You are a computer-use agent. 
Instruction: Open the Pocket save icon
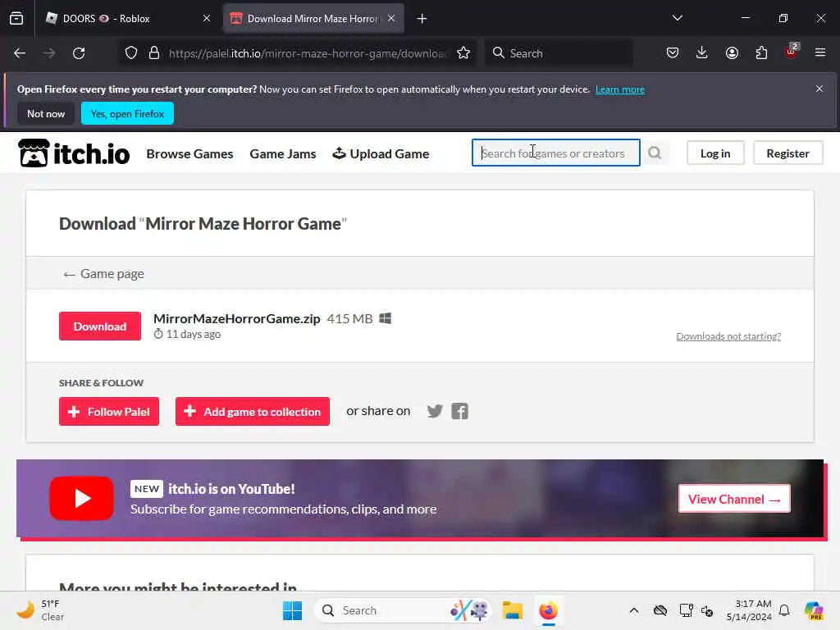(x=673, y=52)
